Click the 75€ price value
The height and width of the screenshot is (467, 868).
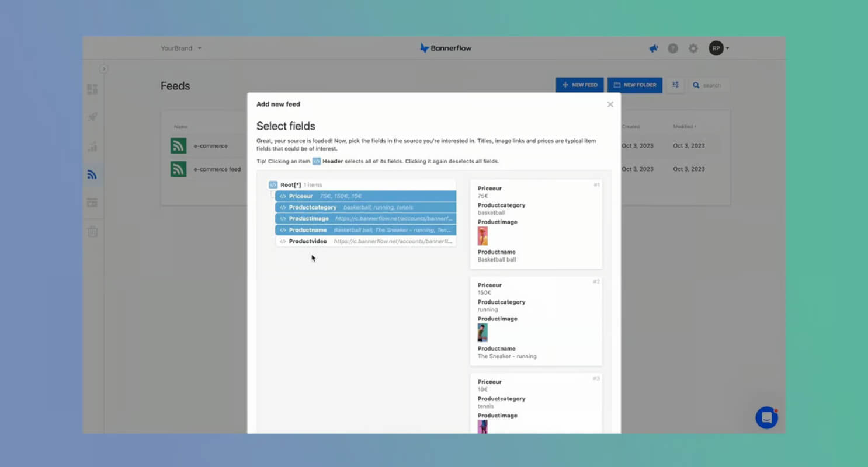[482, 196]
